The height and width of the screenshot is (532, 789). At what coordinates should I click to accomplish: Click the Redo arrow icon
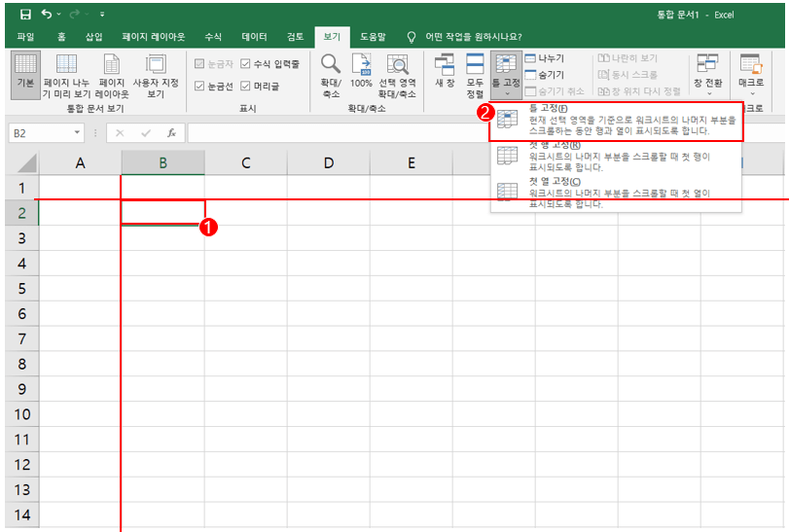pyautogui.click(x=75, y=14)
